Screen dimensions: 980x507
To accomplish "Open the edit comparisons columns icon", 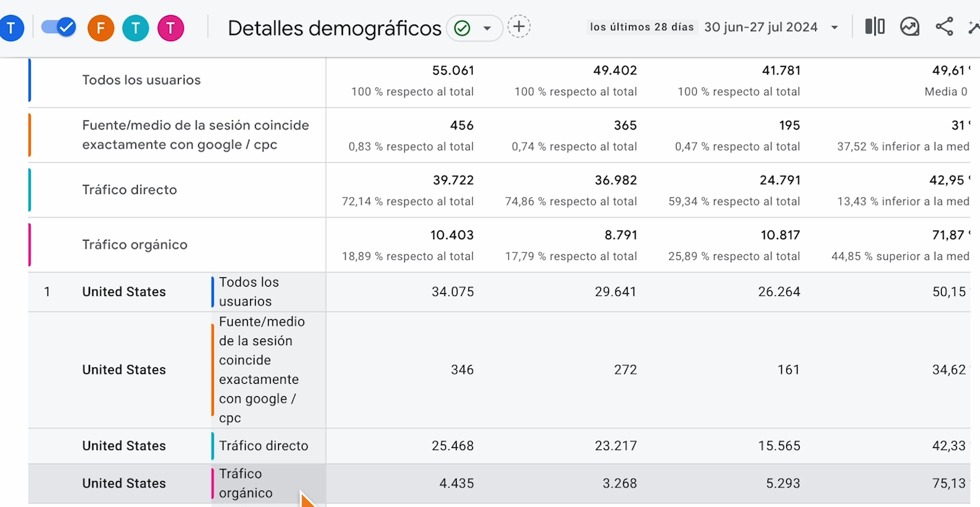I will pos(875,27).
